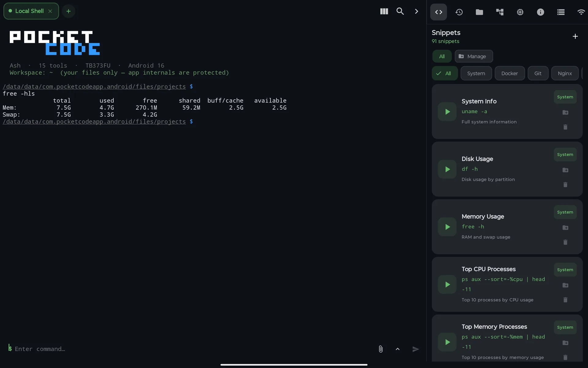Filter snippets by Git category
588x368 pixels.
pos(538,73)
